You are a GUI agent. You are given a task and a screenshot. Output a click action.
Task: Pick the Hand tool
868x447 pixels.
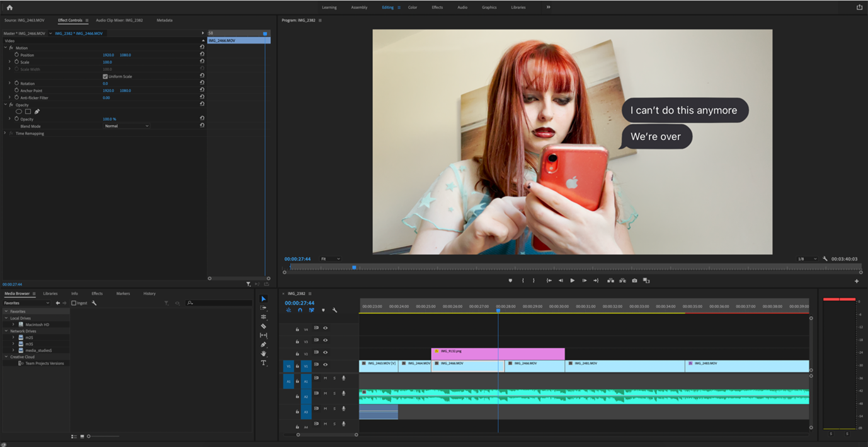point(263,354)
